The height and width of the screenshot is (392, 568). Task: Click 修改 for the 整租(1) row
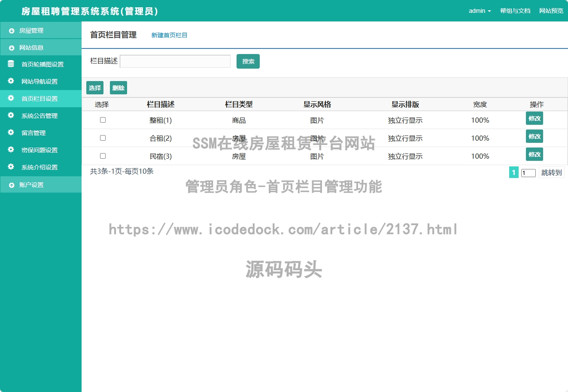coord(535,118)
